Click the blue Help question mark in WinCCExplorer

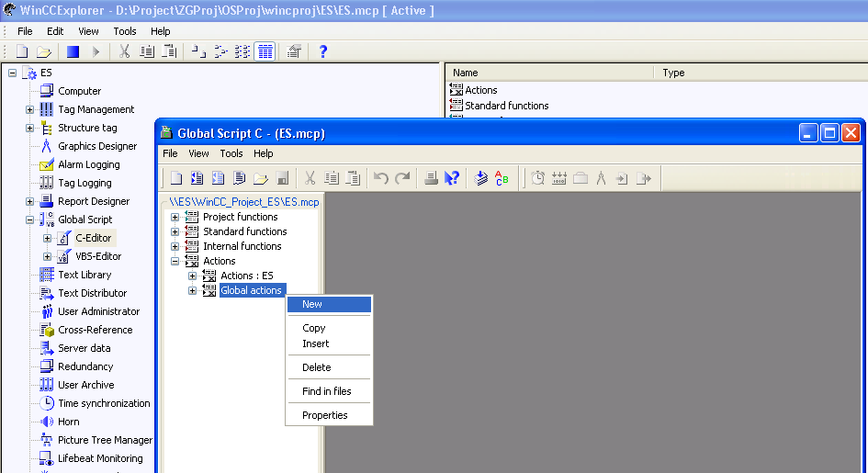point(323,51)
